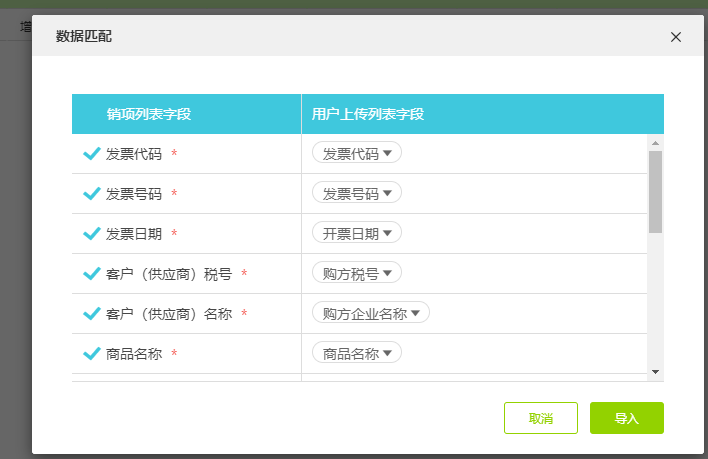This screenshot has height=459, width=708.
Task: Click the vertical scrollbar thumb
Action: [x=655, y=192]
